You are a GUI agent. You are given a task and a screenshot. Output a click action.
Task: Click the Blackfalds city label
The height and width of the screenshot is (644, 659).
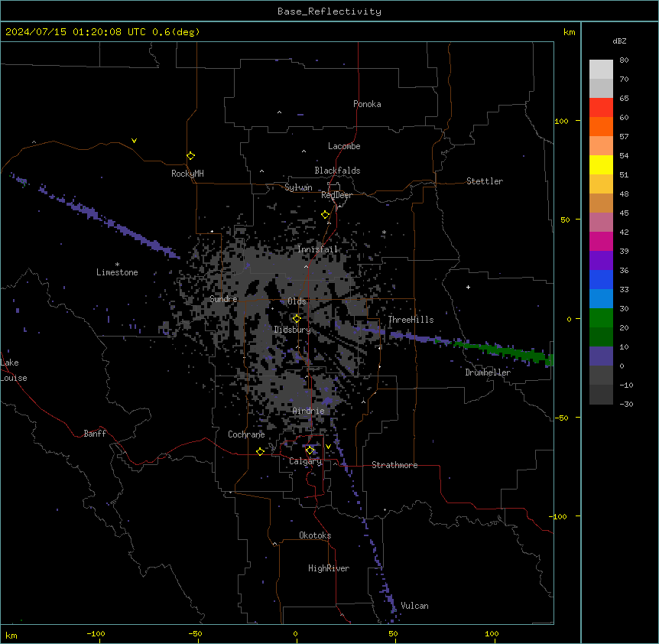(x=337, y=171)
